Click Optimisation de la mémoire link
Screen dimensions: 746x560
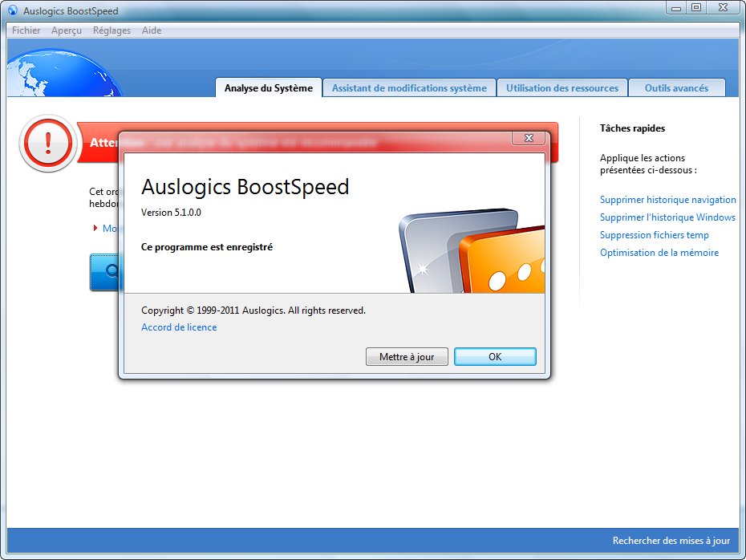(659, 253)
